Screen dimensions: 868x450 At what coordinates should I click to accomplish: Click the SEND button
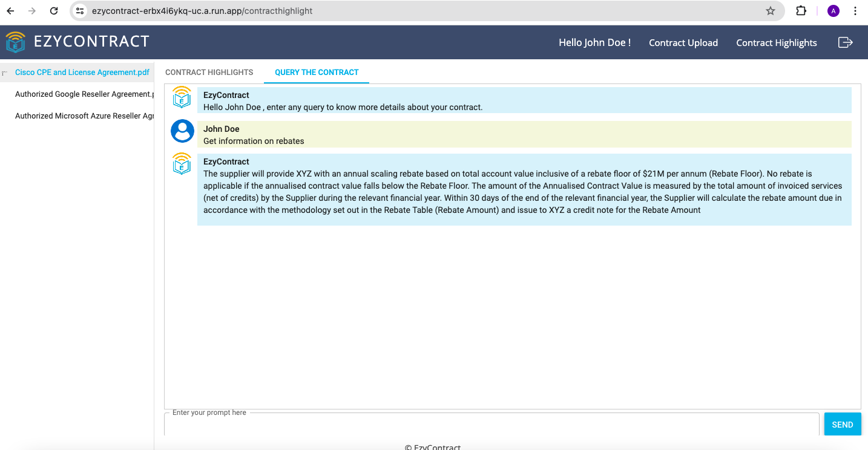pyautogui.click(x=842, y=425)
